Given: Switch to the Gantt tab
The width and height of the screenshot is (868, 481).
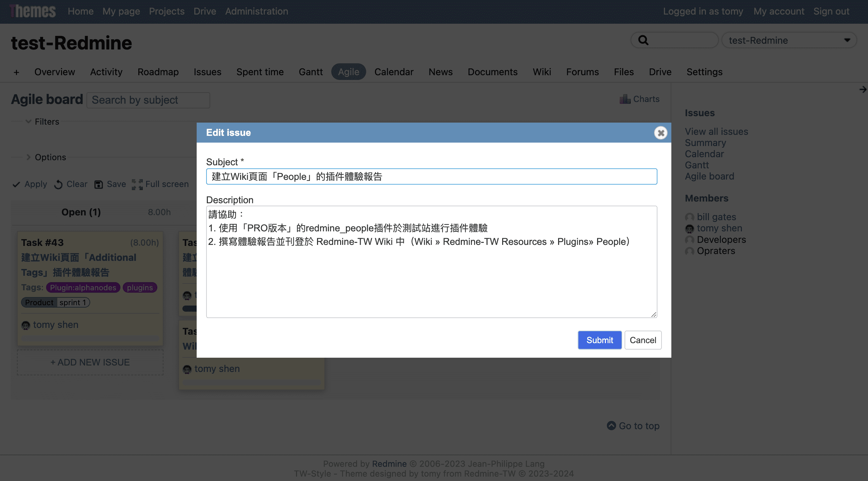Looking at the screenshot, I should coord(310,72).
